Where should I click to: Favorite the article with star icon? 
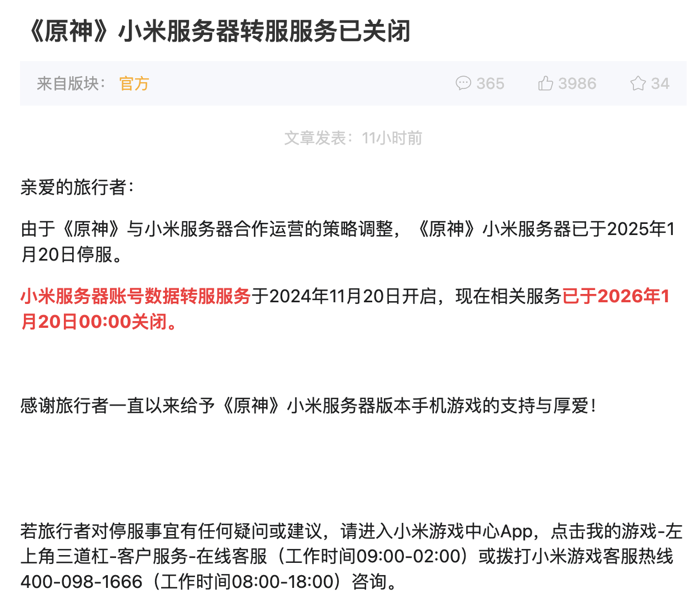point(638,83)
